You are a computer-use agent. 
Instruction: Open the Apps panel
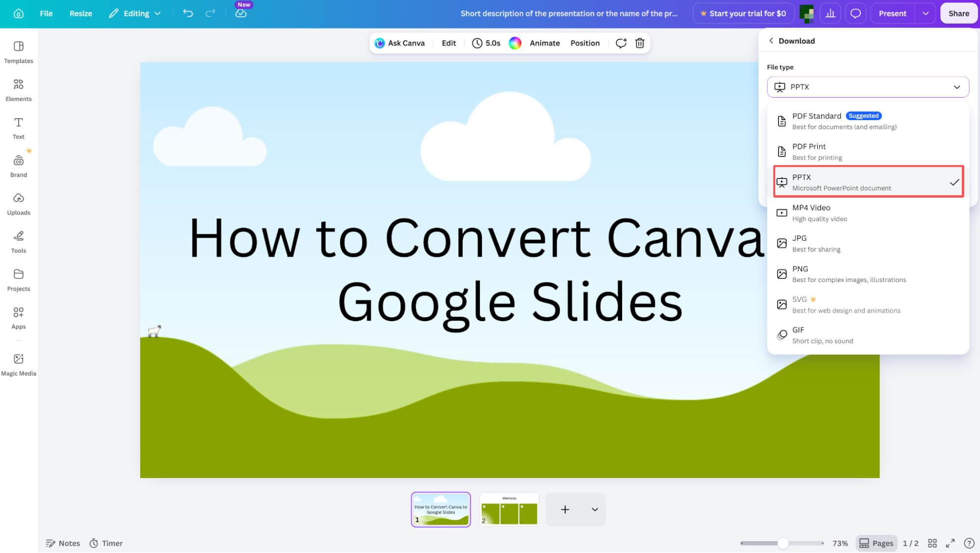point(19,318)
